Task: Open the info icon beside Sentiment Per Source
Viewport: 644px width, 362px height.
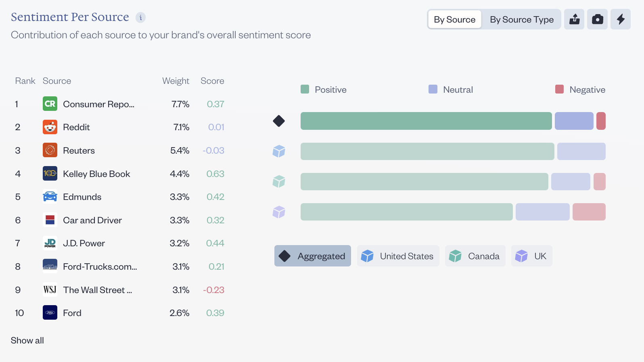Action: click(x=140, y=17)
